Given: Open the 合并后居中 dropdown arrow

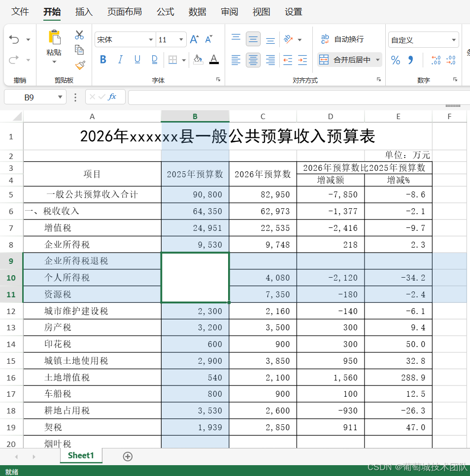Looking at the screenshot, I should point(378,60).
